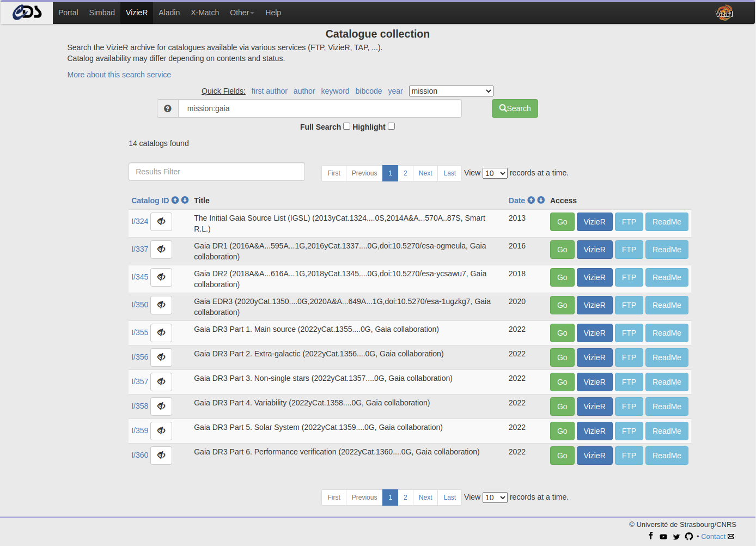Click Next in the bottom pagination

pos(425,498)
